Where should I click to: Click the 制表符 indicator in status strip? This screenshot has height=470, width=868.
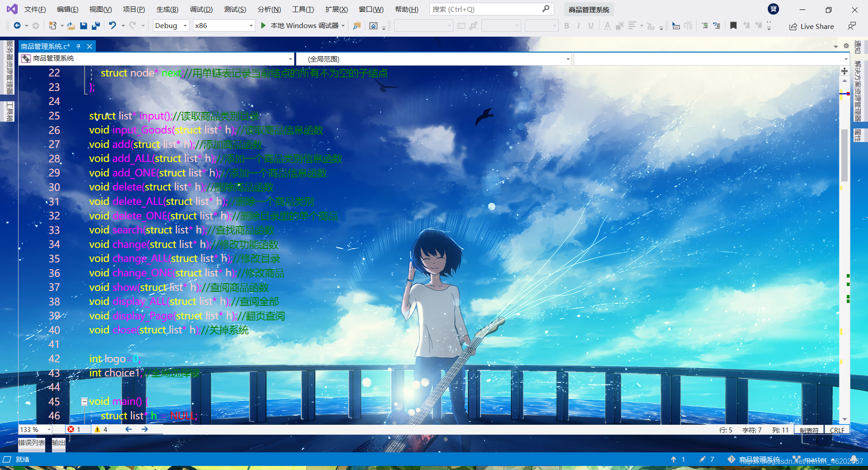click(x=809, y=430)
